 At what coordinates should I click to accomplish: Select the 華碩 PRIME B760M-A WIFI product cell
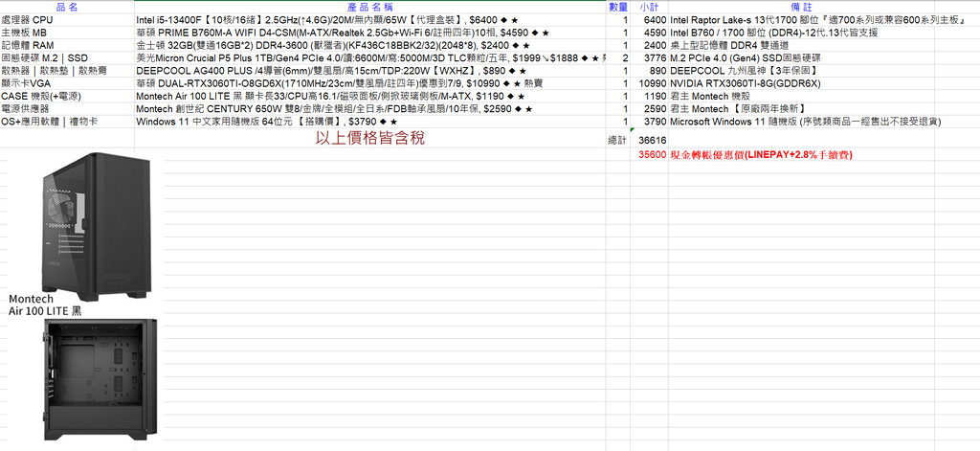coord(369,34)
